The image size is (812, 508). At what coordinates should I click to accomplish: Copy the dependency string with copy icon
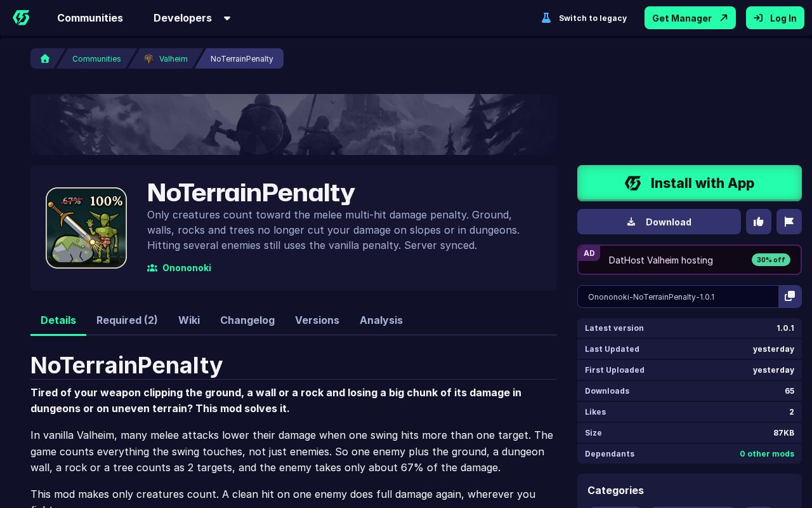[790, 297]
